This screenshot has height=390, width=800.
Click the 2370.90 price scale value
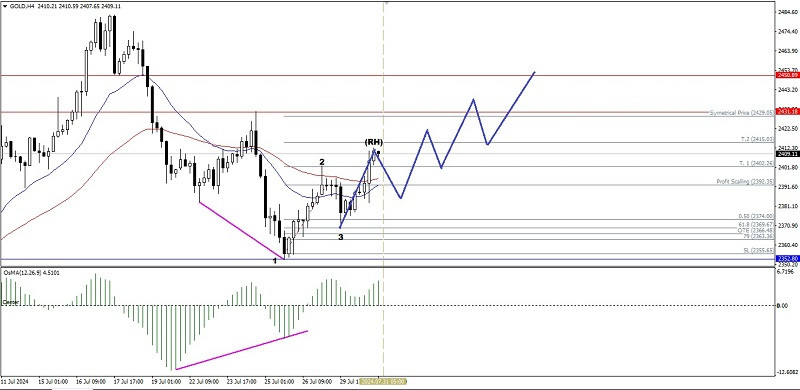coord(788,226)
